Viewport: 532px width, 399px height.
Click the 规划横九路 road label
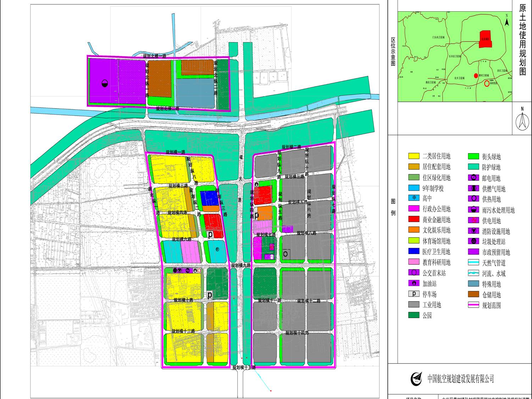coord(241,265)
